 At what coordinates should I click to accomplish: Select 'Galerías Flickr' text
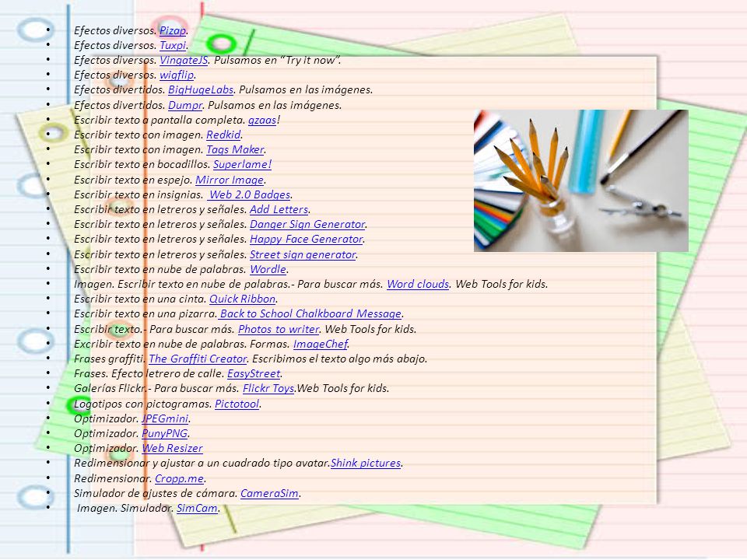click(x=110, y=388)
